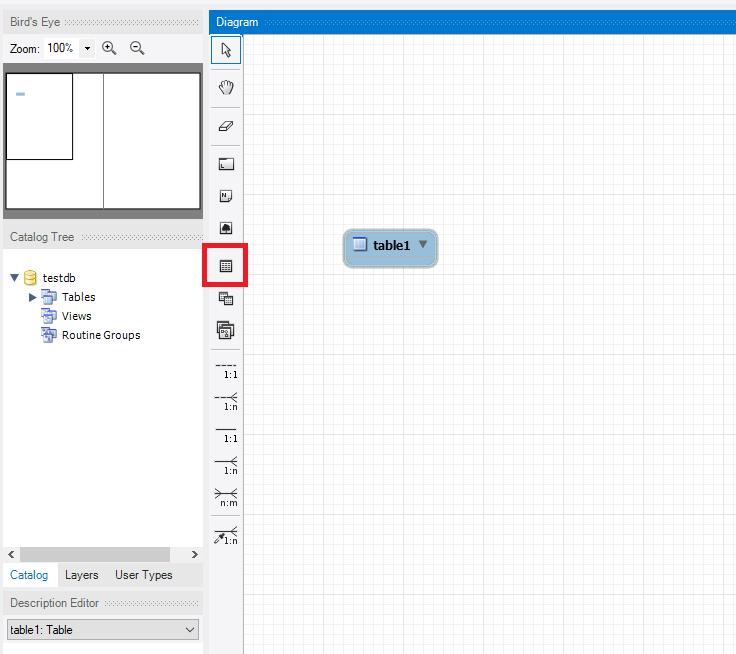Select the place new table tool
This screenshot has height=654, width=736.
[226, 266]
